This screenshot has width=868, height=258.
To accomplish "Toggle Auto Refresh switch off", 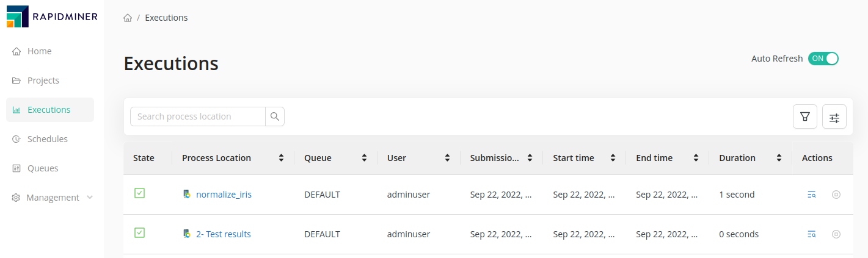I will [823, 59].
